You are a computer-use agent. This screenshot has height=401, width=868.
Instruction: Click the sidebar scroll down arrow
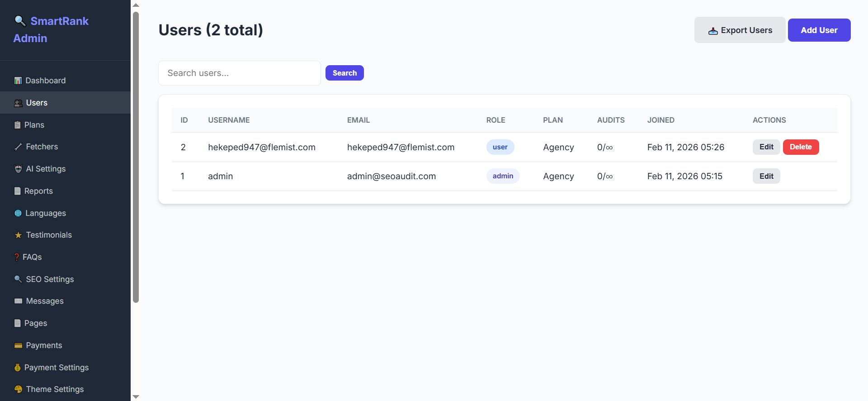pyautogui.click(x=136, y=397)
